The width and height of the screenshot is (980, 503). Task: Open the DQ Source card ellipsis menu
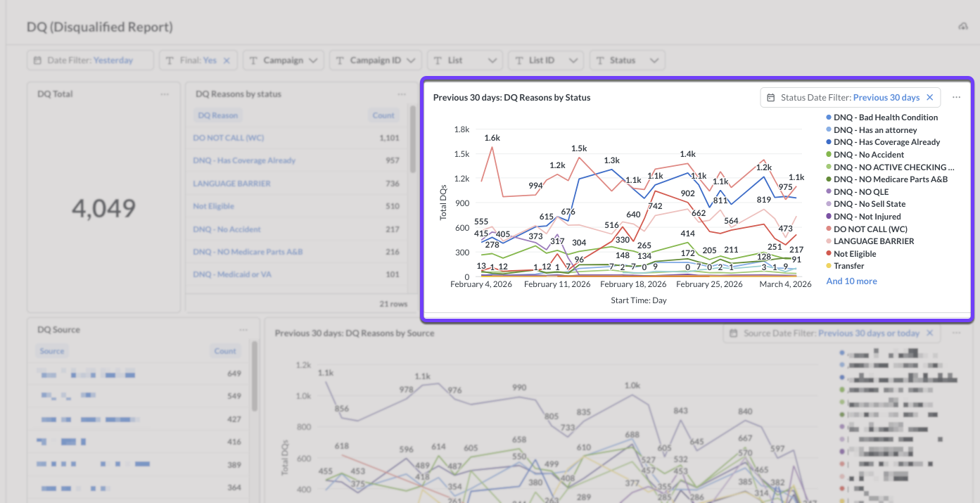point(243,330)
